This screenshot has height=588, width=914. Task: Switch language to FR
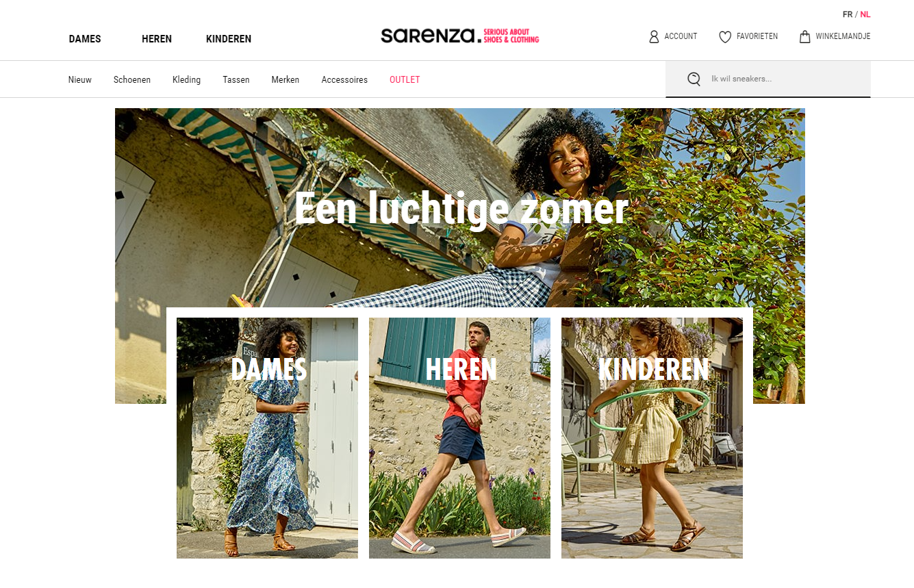point(848,14)
